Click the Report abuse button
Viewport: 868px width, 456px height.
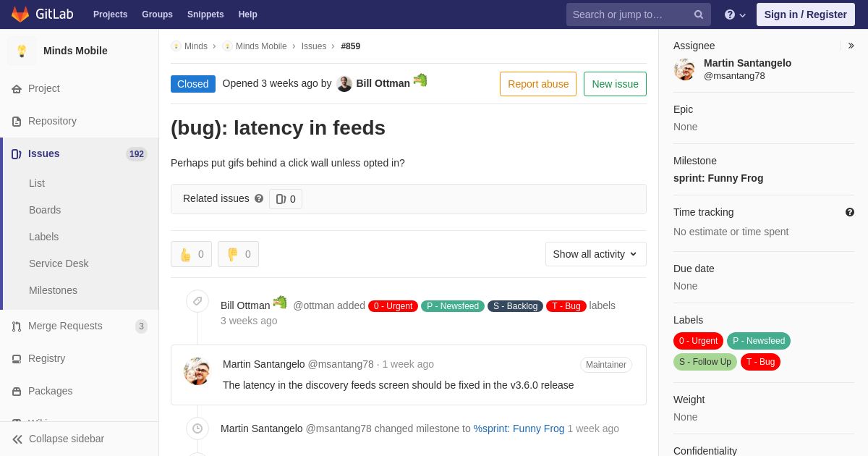click(538, 84)
